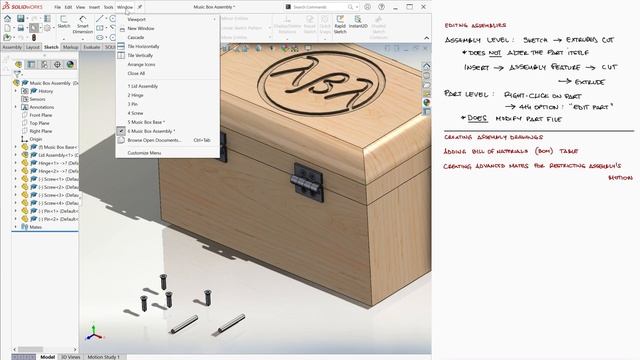
Task: Click the Search Commands input field
Action: (x=319, y=7)
